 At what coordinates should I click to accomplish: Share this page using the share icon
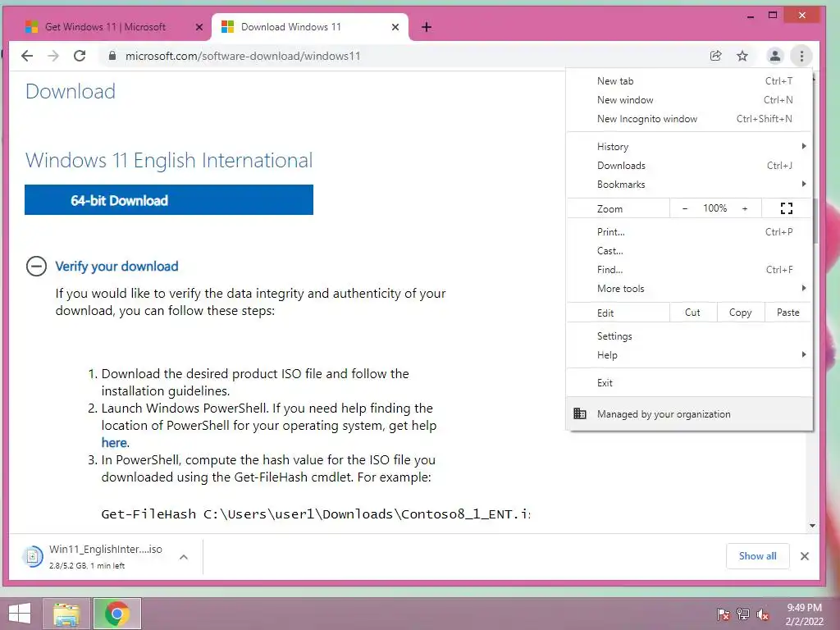point(715,56)
